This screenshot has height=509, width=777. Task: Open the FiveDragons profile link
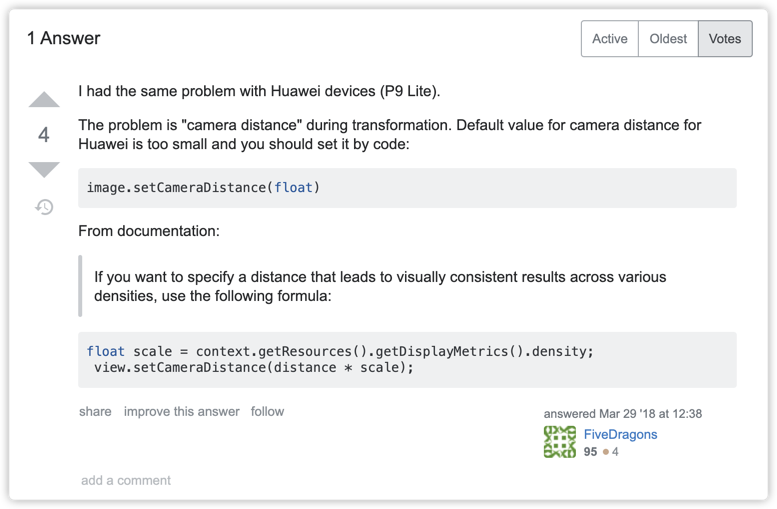pyautogui.click(x=620, y=434)
